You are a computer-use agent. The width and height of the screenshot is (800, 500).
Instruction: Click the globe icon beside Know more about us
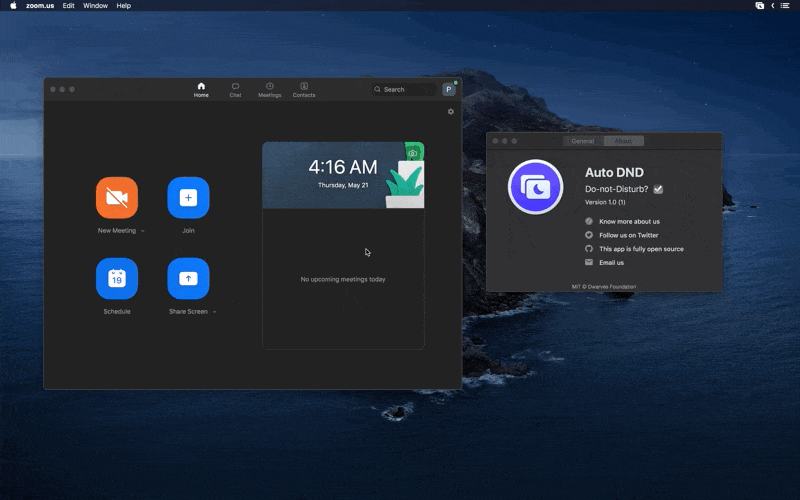click(x=589, y=221)
